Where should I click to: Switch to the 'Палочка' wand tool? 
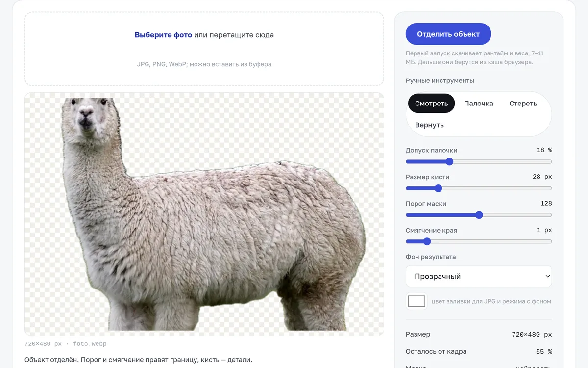click(479, 104)
